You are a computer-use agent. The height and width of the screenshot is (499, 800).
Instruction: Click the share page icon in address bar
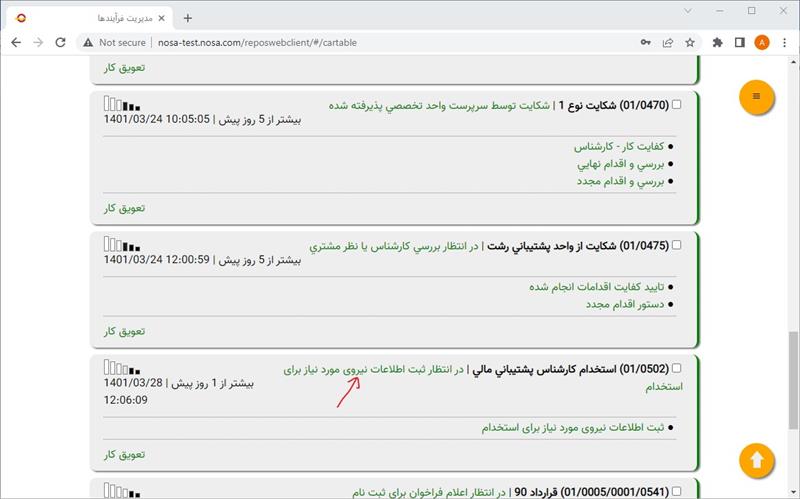click(667, 43)
